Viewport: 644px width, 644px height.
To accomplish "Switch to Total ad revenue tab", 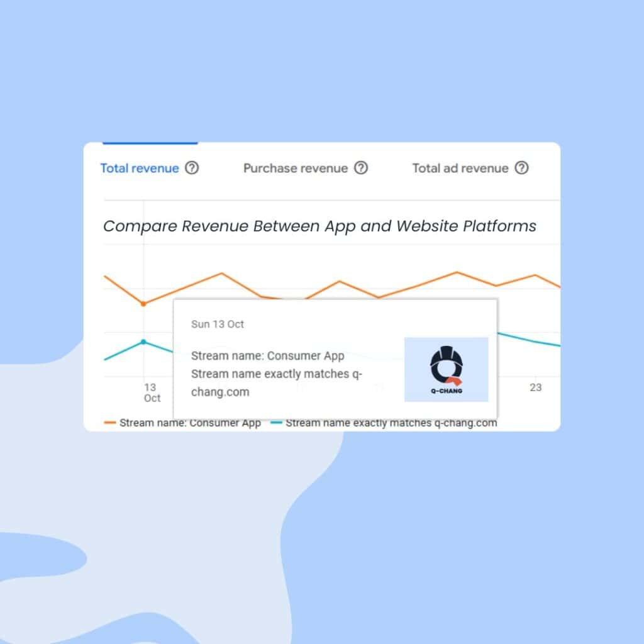I will coord(460,168).
